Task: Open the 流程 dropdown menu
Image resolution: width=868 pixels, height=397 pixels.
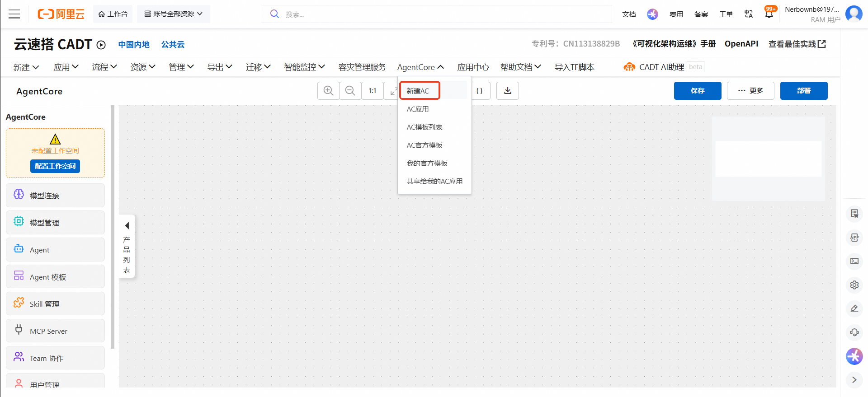Action: tap(104, 67)
